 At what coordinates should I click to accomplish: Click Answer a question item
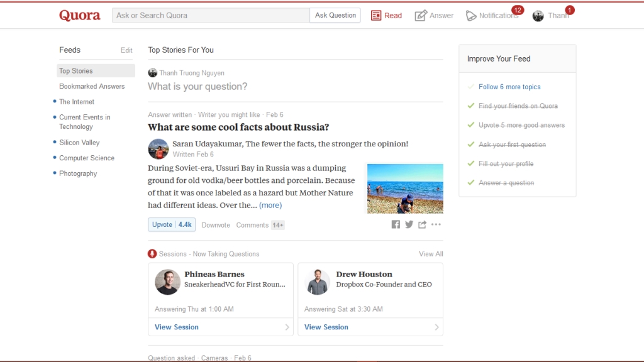pos(506,182)
